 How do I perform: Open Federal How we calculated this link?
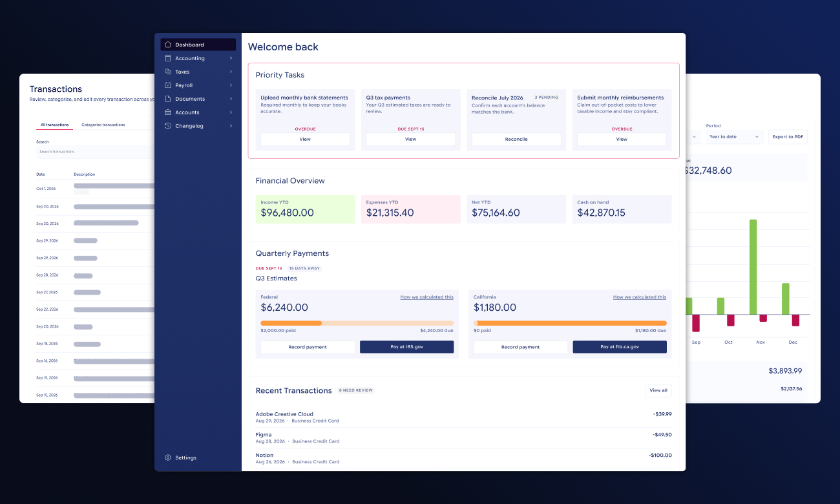pyautogui.click(x=426, y=297)
